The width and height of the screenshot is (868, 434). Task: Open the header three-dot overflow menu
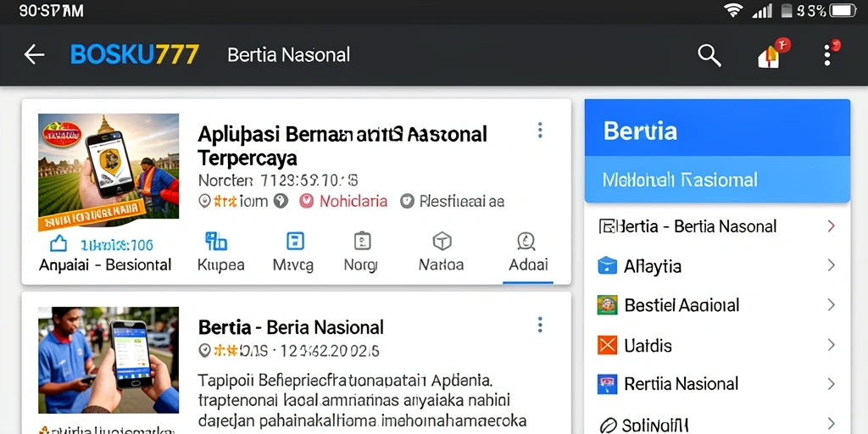tap(829, 54)
